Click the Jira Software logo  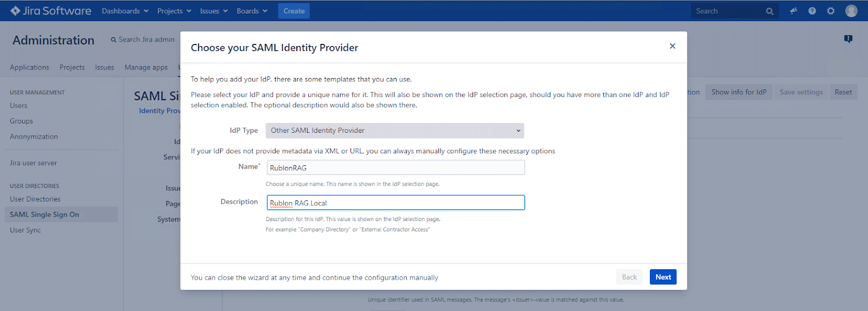pos(50,11)
